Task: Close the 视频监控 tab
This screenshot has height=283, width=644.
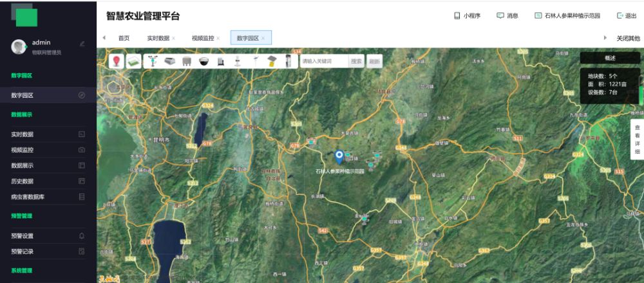Action: coord(218,38)
